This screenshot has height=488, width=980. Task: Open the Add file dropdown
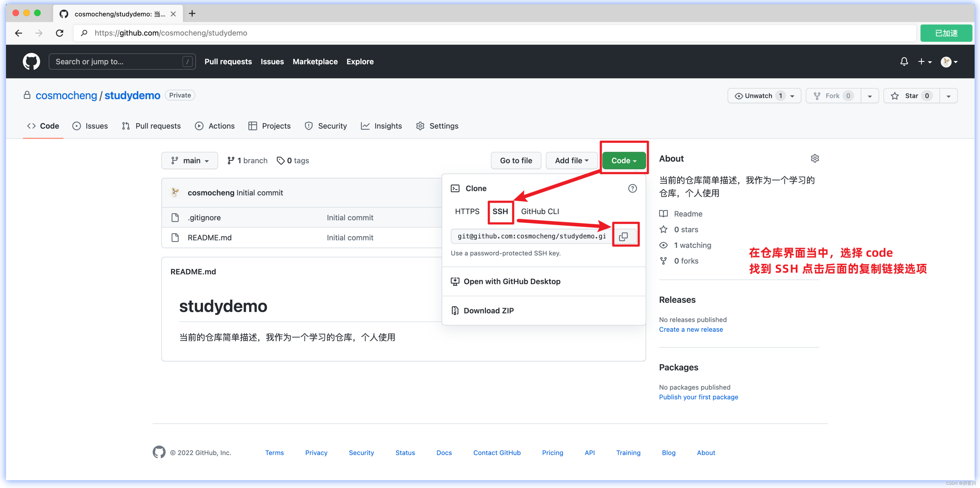pyautogui.click(x=571, y=160)
